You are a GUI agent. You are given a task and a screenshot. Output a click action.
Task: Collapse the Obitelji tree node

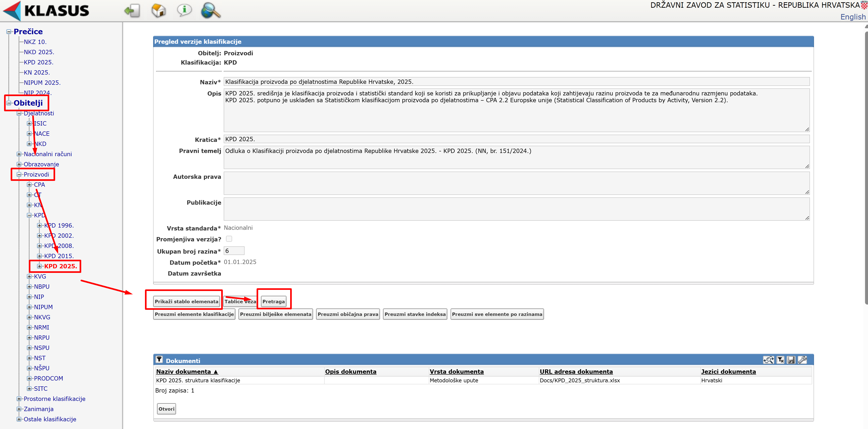(9, 103)
